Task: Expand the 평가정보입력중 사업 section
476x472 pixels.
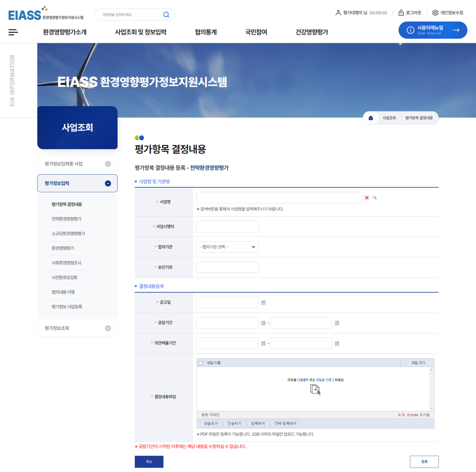Action: click(108, 164)
